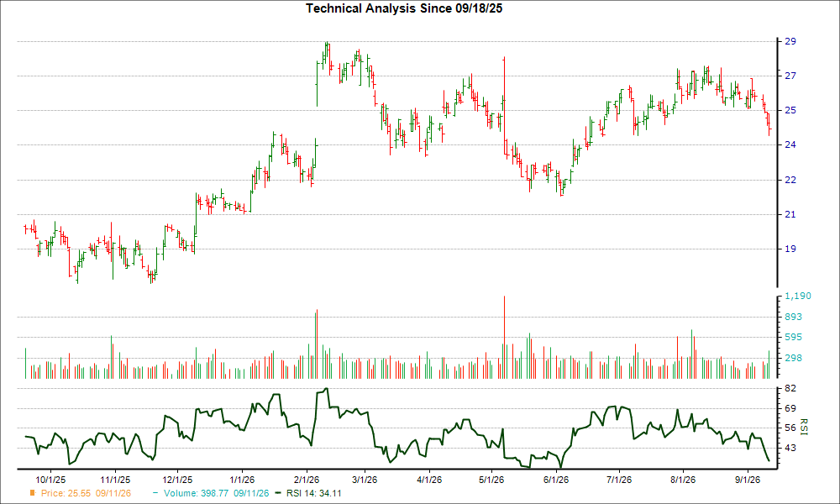Click the volume axis label 1,190
840x504 pixels.
point(798,297)
